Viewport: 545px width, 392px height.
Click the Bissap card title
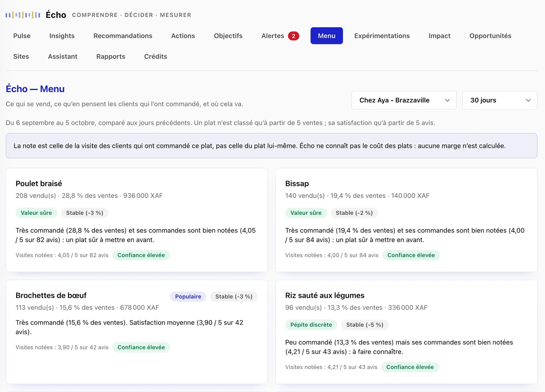click(x=297, y=184)
